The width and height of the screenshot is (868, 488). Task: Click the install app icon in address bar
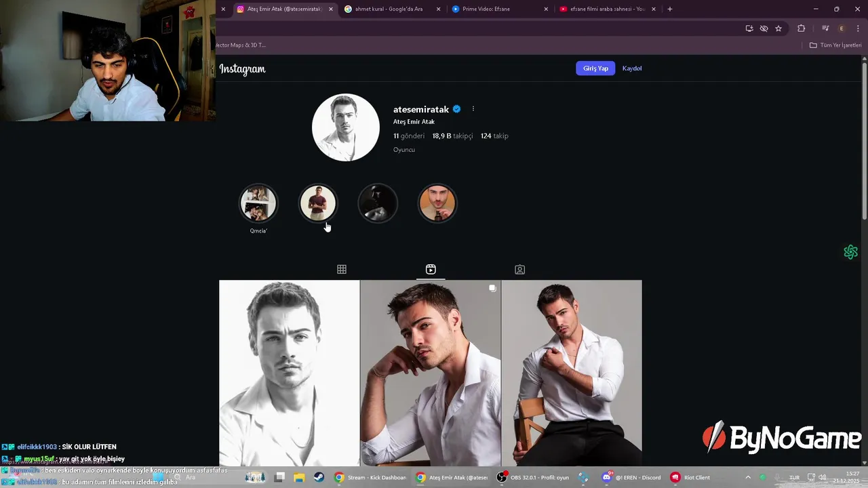click(x=749, y=28)
